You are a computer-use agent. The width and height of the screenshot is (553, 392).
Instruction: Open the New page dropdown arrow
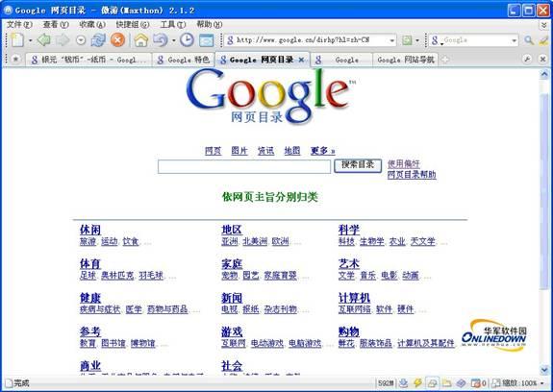[30, 40]
